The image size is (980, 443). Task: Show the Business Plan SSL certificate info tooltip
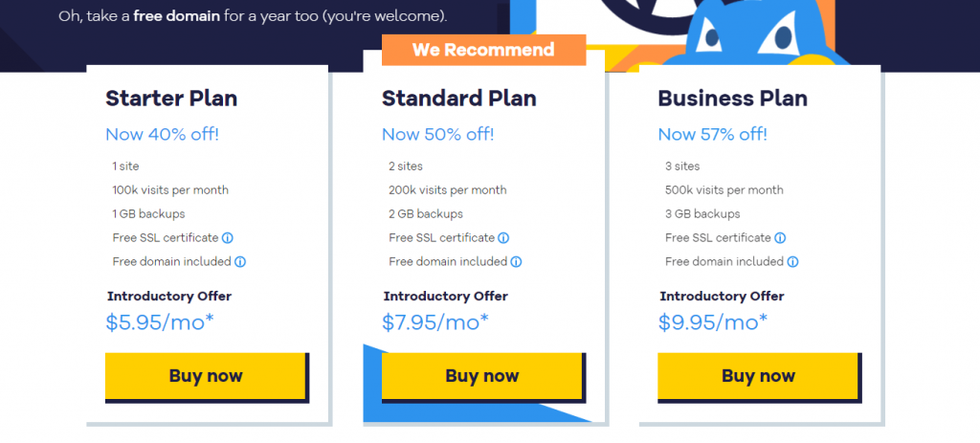coord(780,238)
